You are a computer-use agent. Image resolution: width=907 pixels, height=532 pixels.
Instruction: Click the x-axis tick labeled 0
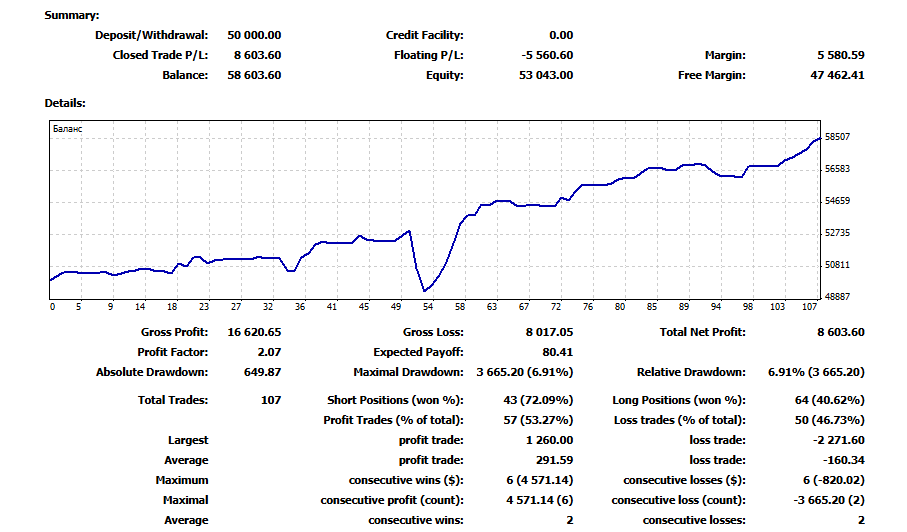tap(53, 306)
